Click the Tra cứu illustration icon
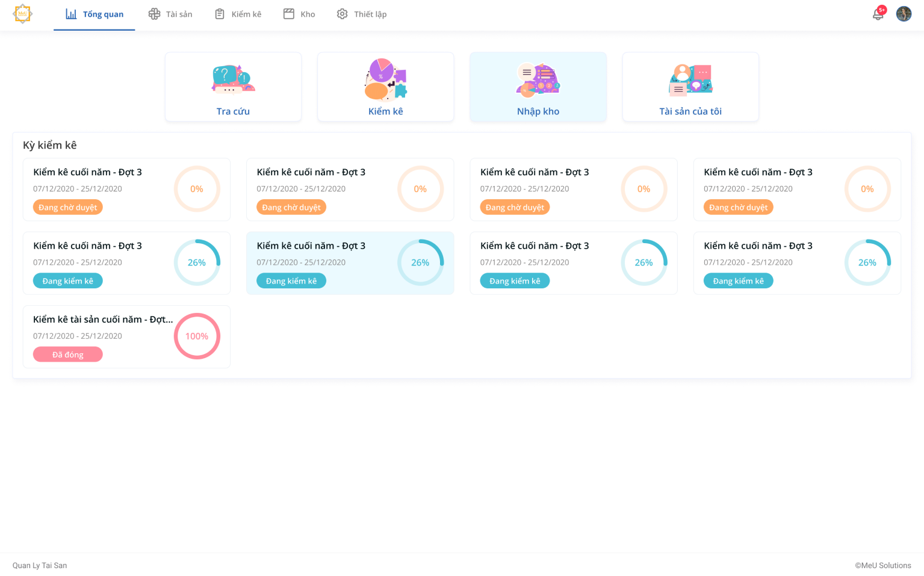 (233, 79)
